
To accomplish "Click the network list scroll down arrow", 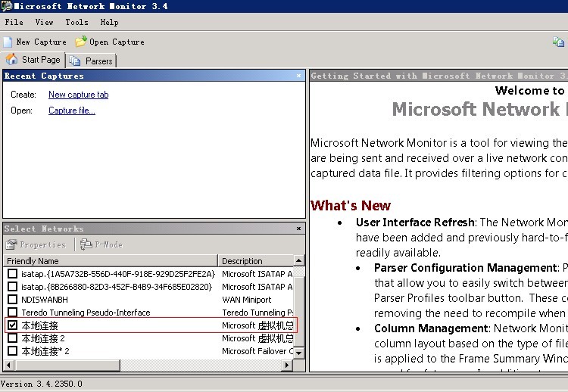I will tap(299, 352).
